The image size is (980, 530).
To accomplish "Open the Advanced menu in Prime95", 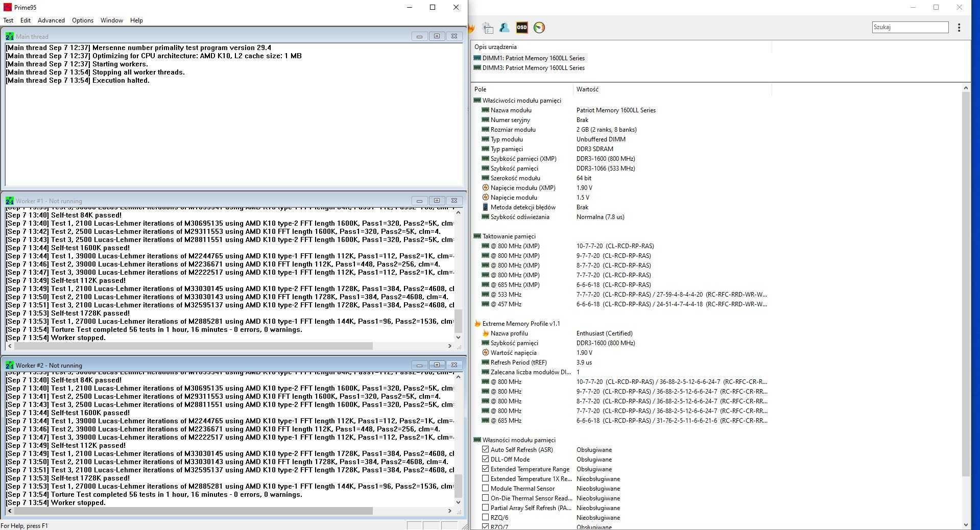I will (x=51, y=20).
